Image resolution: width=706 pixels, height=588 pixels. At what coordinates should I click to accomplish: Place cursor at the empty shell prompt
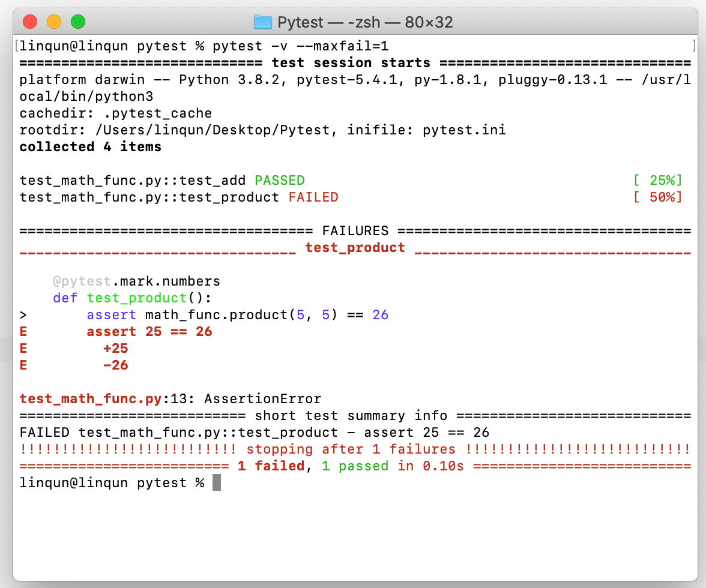point(216,482)
